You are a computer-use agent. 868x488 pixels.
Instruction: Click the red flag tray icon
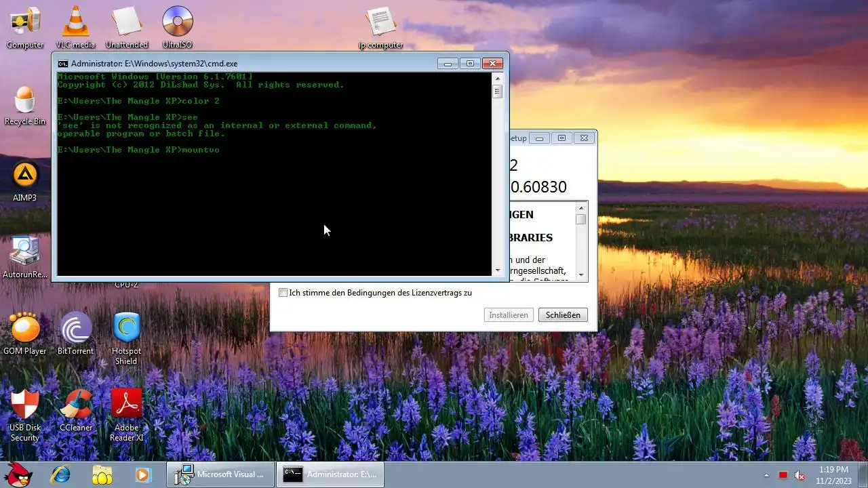[783, 475]
